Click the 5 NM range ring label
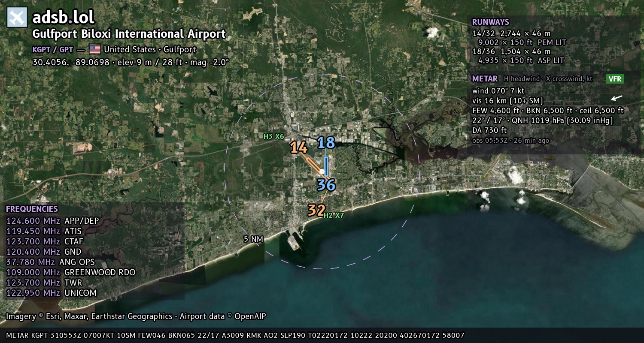 [253, 239]
